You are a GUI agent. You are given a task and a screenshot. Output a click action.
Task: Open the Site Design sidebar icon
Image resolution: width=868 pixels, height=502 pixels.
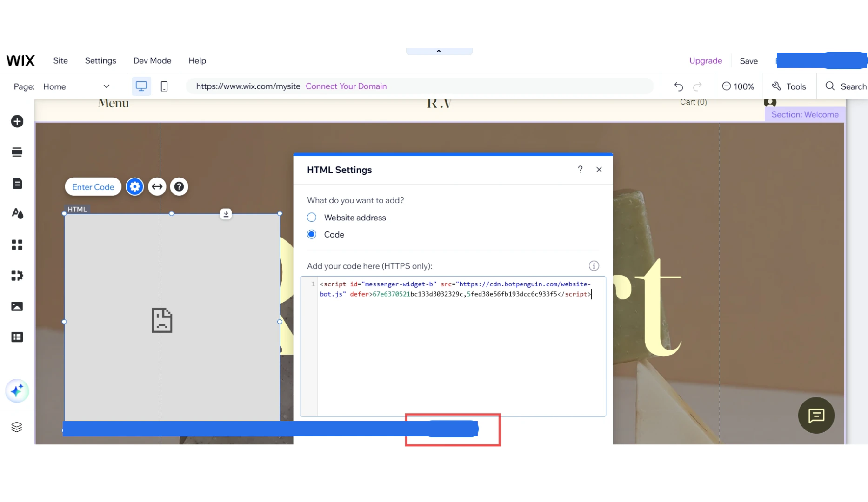(17, 213)
